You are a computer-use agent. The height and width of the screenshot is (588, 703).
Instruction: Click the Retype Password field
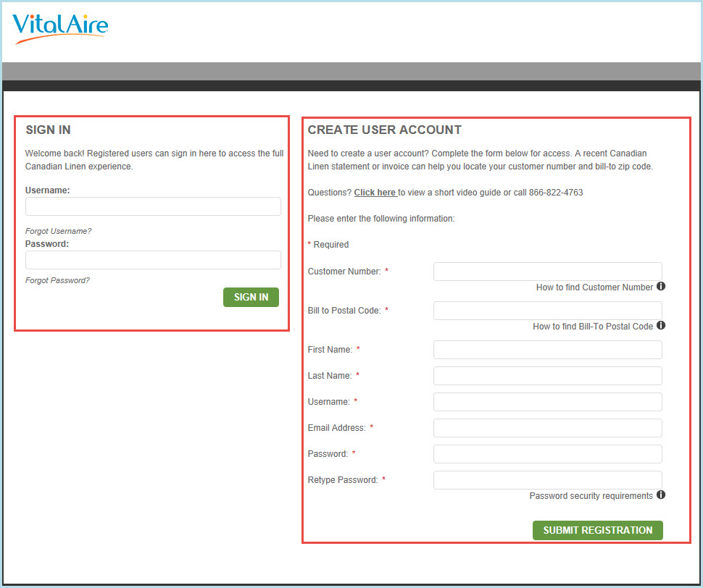tap(547, 480)
